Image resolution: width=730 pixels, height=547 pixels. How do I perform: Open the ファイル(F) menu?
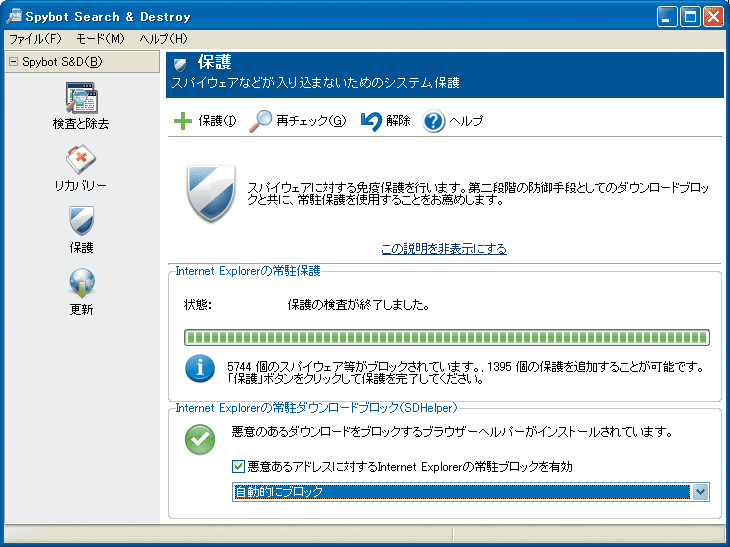[x=35, y=39]
